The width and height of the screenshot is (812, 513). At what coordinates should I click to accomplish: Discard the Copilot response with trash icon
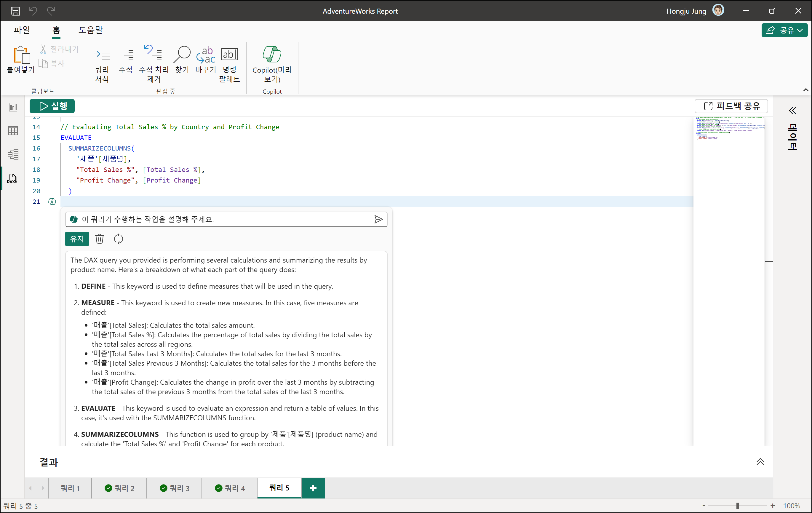coord(100,239)
